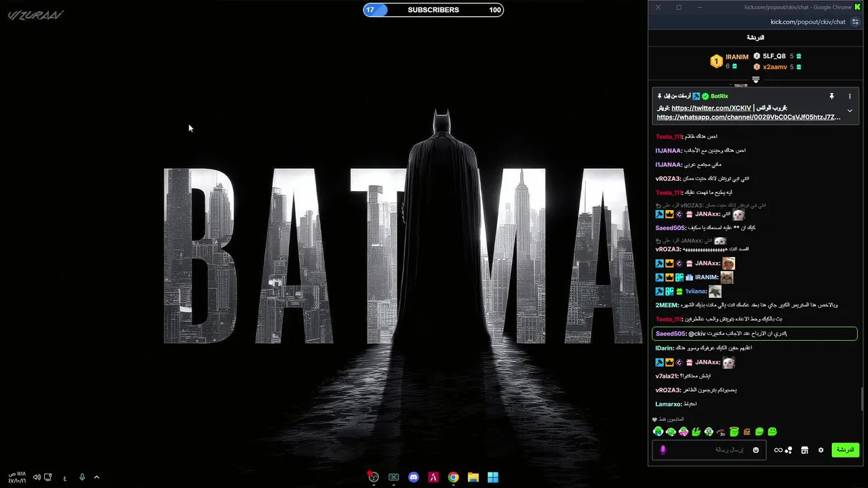
Task: Pick the fifth green headphone emote
Action: point(709,432)
